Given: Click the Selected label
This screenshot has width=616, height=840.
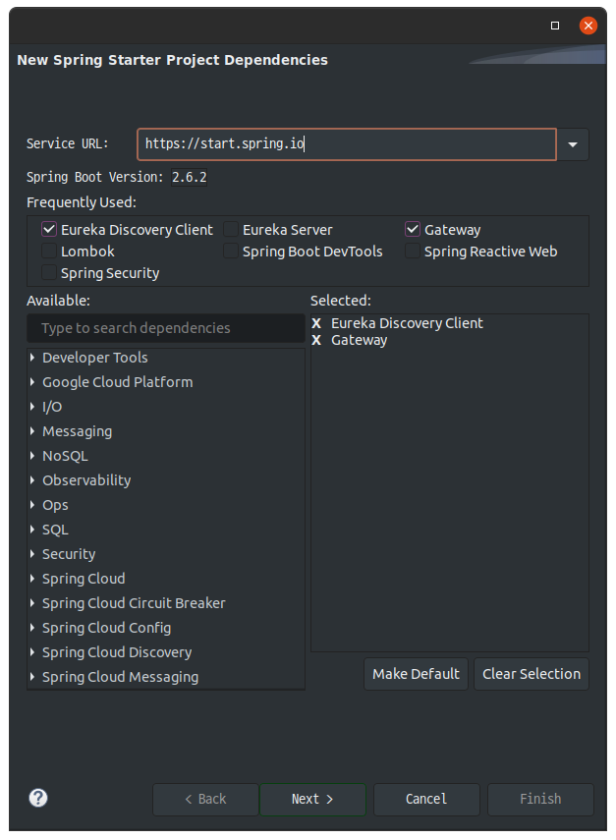Looking at the screenshot, I should pyautogui.click(x=341, y=301).
